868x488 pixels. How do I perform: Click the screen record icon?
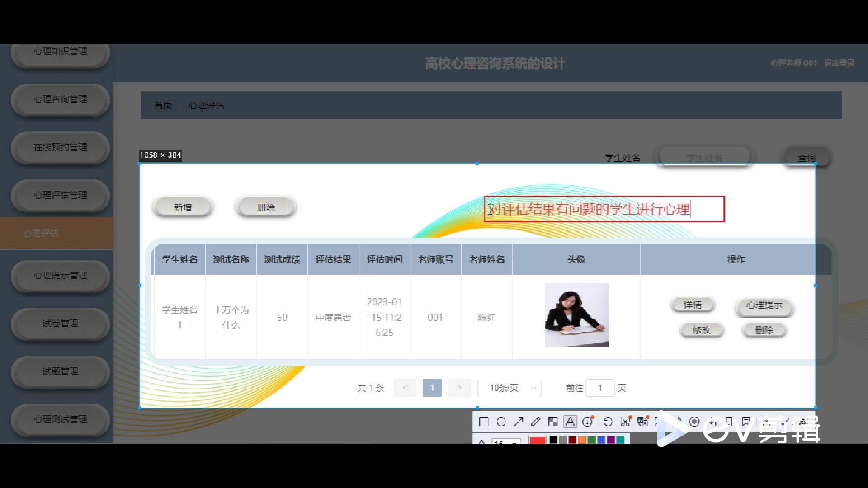pos(694,422)
